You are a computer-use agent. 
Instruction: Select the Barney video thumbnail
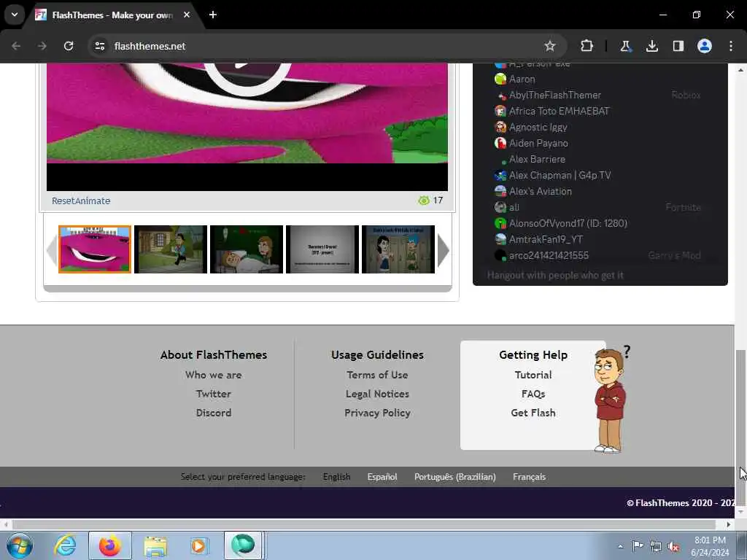coord(95,249)
